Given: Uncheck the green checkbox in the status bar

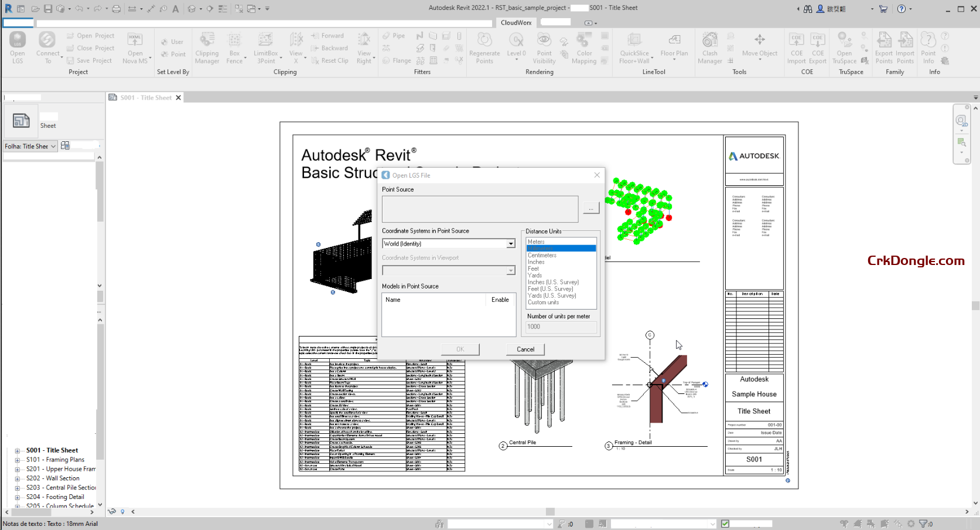Looking at the screenshot, I should 725,524.
